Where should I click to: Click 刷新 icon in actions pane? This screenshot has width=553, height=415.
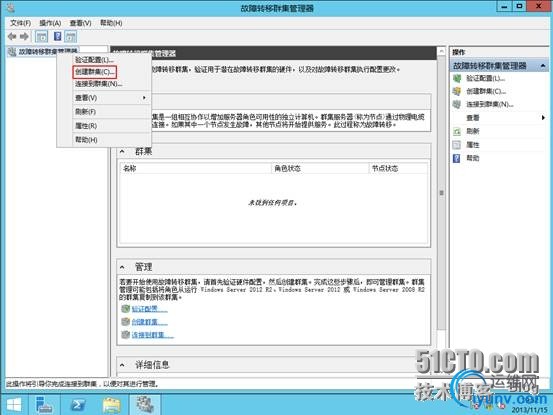tap(457, 132)
